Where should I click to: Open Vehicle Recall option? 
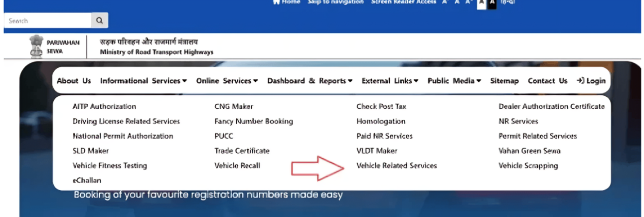[x=237, y=166]
